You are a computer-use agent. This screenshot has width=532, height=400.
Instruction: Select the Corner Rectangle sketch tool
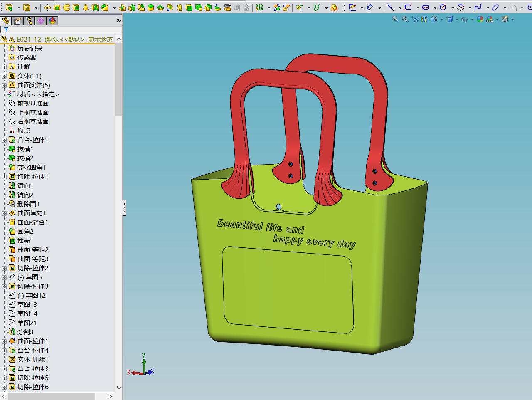(x=408, y=7)
